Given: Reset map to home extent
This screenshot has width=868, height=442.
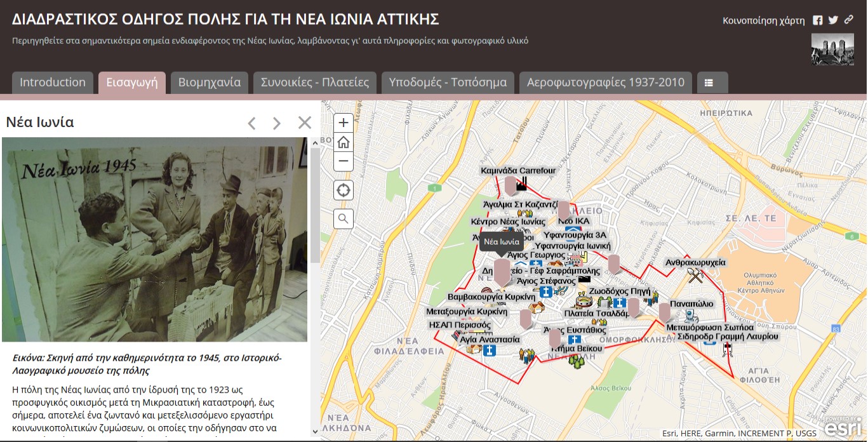Looking at the screenshot, I should click(344, 142).
